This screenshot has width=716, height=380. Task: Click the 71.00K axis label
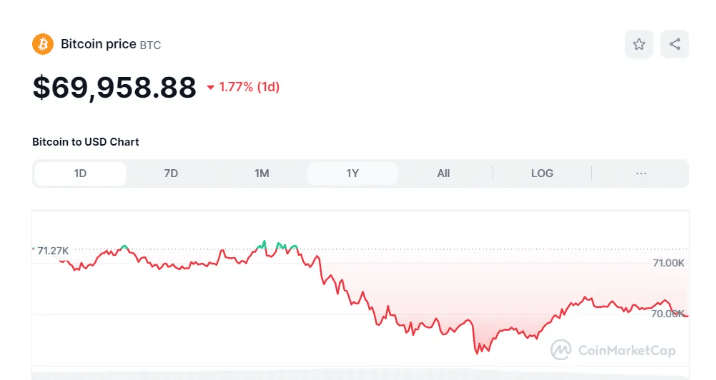point(669,263)
